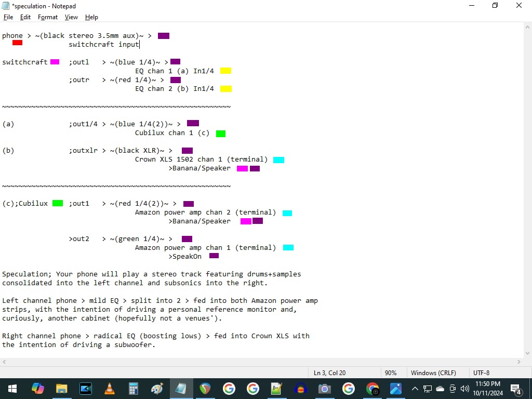Open the Help menu
This screenshot has width=532, height=399.
coord(91,17)
